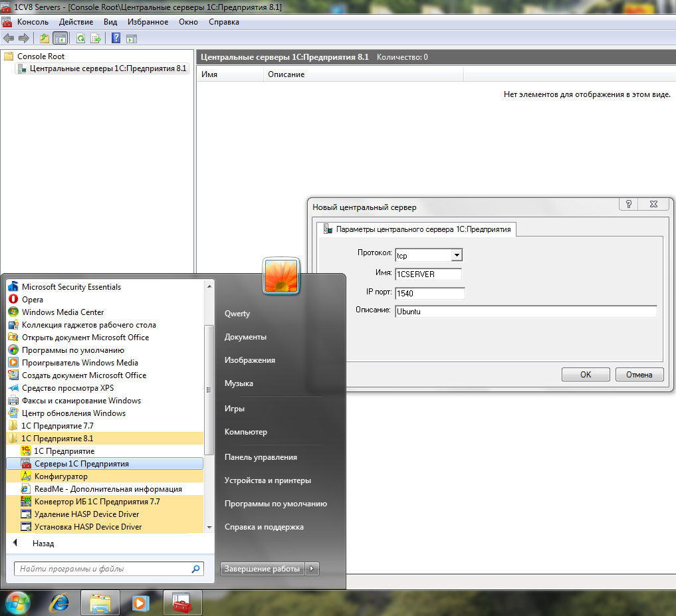Toggle the Show/Hide Action Pane icon
This screenshot has width=676, height=616.
132,38
